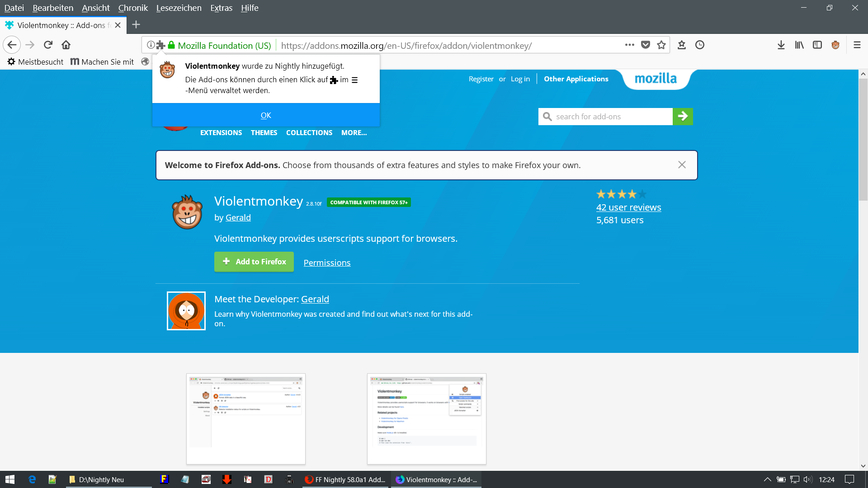
Task: Reload the current page
Action: (x=48, y=45)
